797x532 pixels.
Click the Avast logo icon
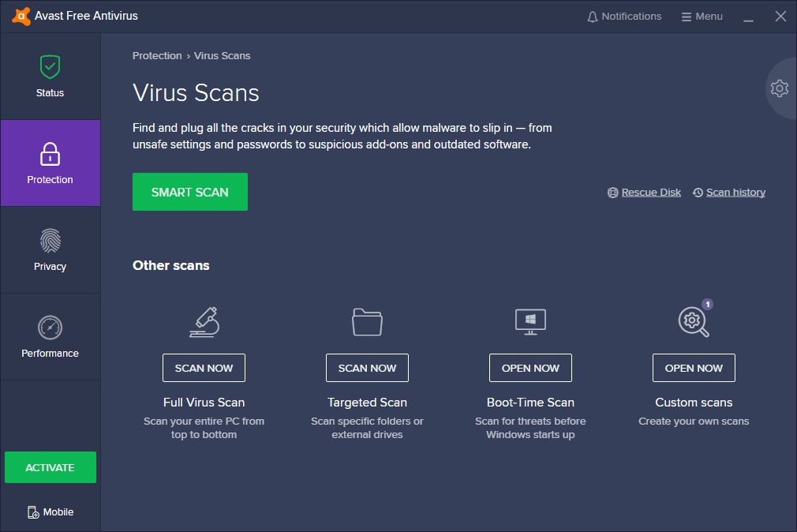coord(21,17)
